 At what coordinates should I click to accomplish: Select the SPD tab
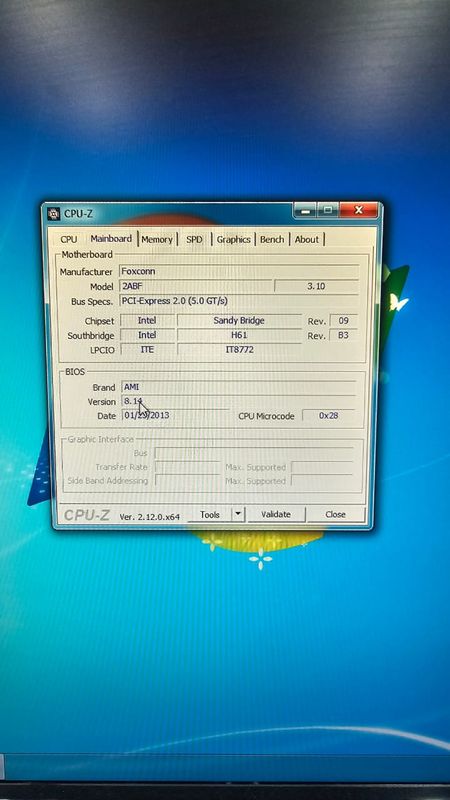[194, 239]
